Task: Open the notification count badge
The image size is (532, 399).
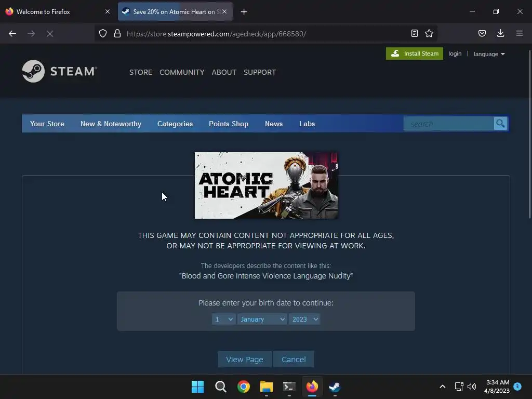Action: pyautogui.click(x=517, y=387)
